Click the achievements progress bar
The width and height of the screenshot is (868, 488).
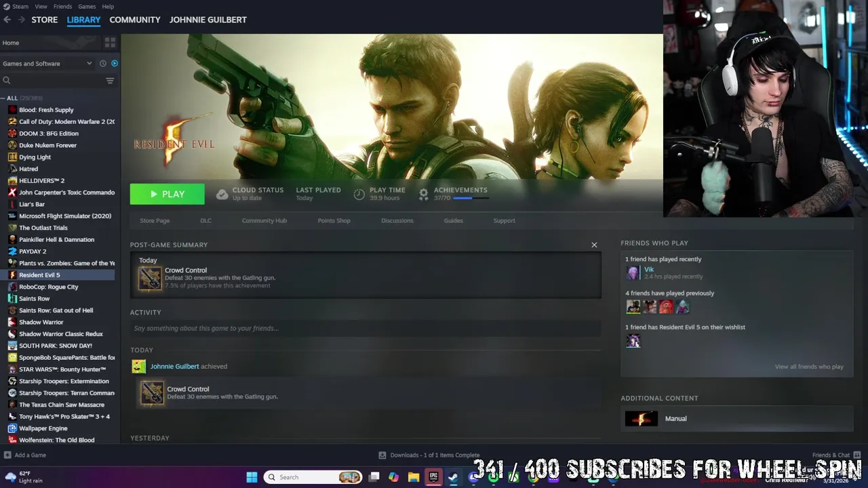pos(471,198)
